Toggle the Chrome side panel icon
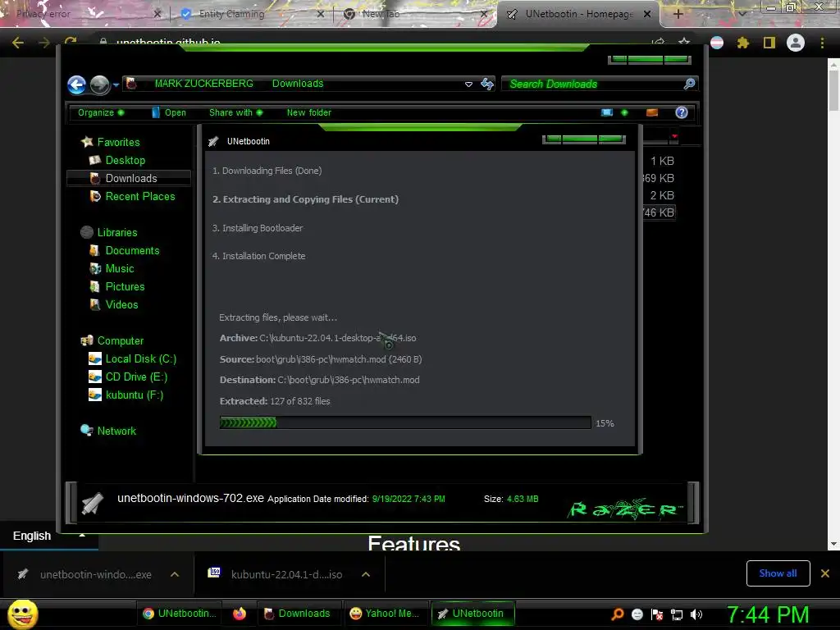Screen dimensions: 840x630 (769, 43)
